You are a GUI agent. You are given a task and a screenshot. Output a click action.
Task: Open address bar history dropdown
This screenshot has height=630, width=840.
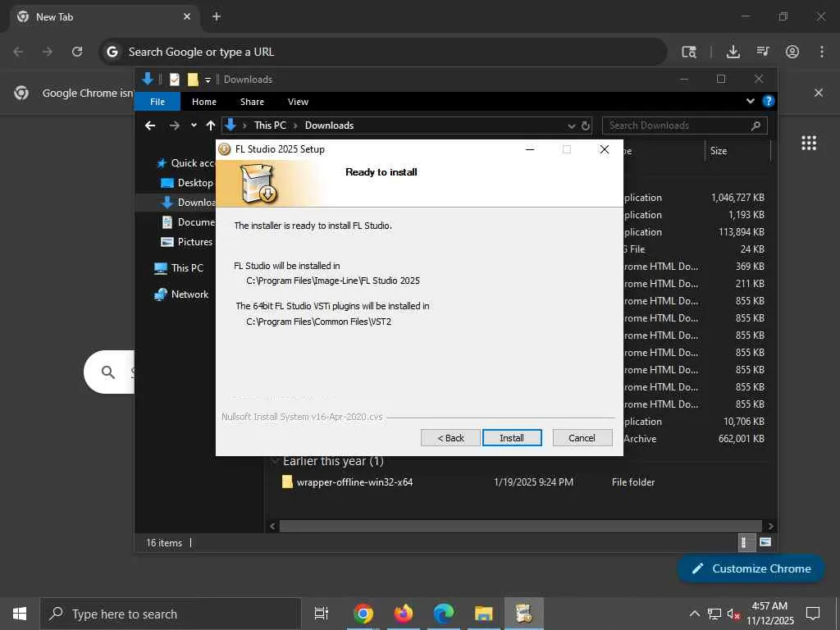(x=571, y=126)
